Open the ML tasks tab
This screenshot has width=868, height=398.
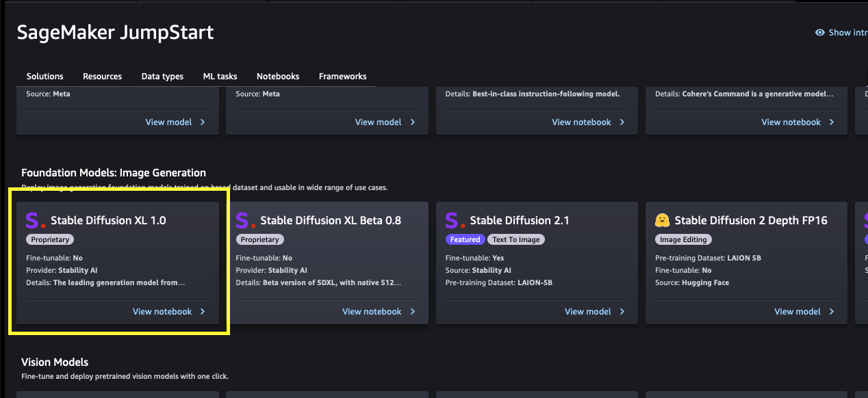(x=220, y=77)
